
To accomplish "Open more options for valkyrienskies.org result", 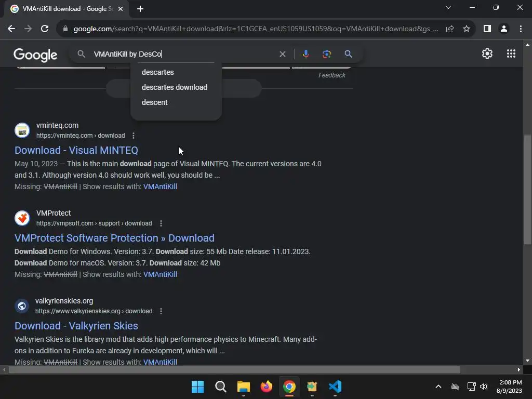I will click(x=161, y=311).
